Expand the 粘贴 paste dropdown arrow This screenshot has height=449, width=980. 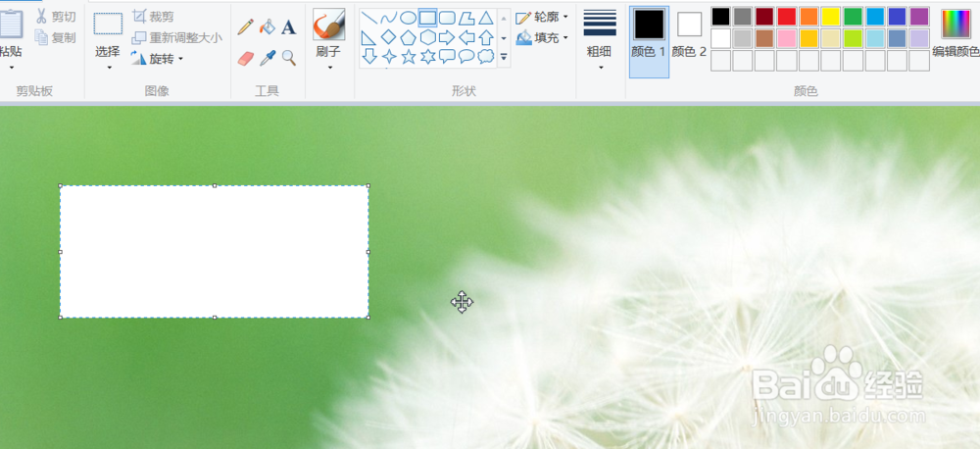click(x=11, y=67)
